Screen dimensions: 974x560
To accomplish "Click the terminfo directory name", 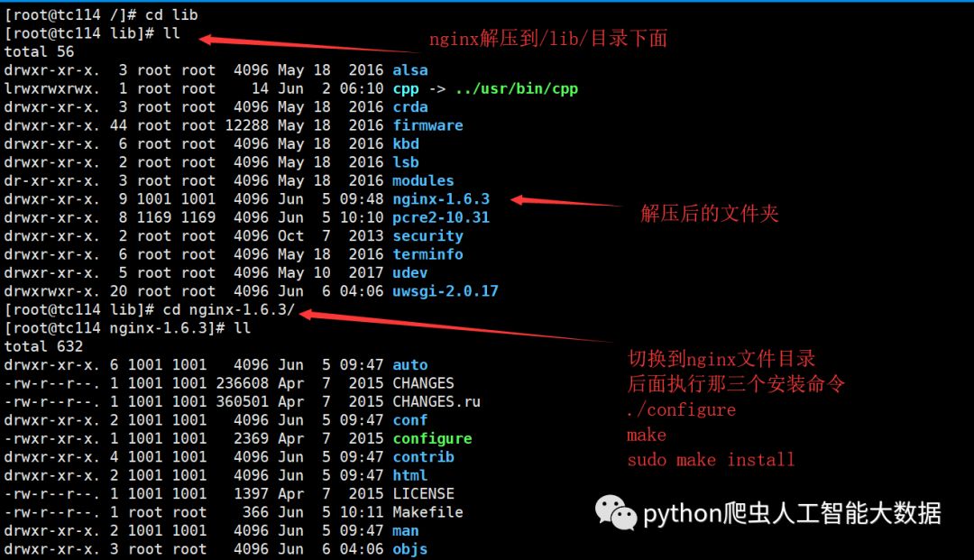I will click(427, 254).
